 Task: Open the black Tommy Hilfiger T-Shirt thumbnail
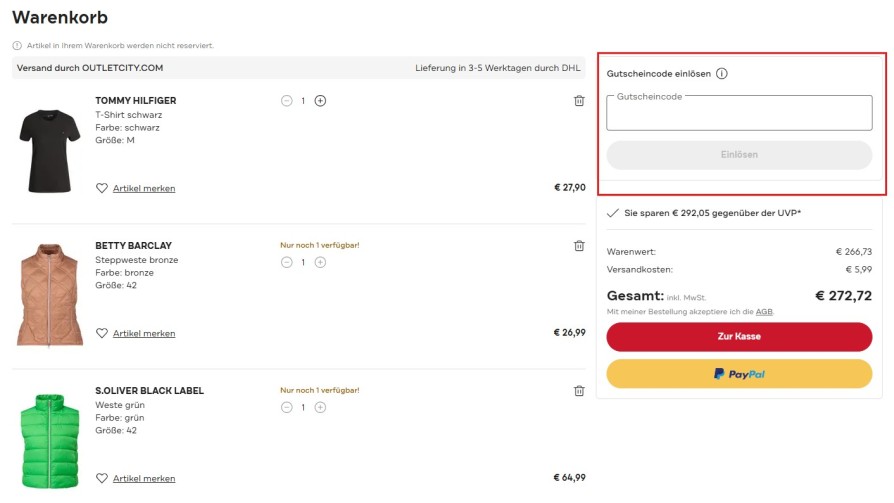click(50, 151)
